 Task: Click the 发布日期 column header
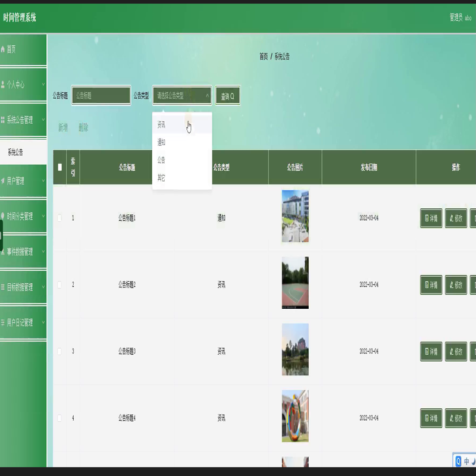pos(369,167)
